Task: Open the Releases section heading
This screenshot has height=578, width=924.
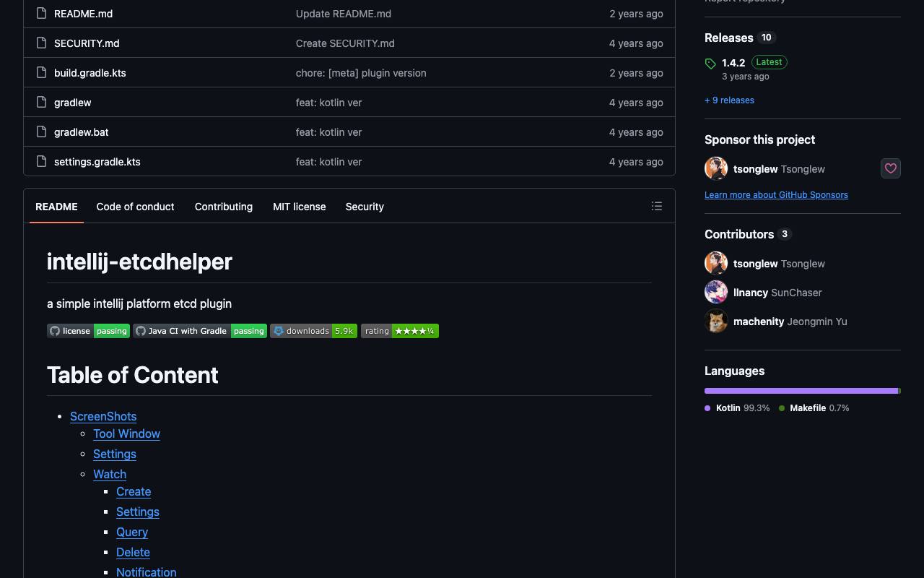Action: coord(729,38)
